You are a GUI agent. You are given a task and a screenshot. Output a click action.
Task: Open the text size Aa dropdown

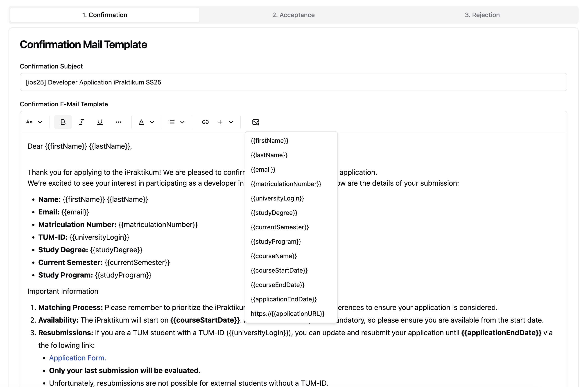[x=34, y=122]
